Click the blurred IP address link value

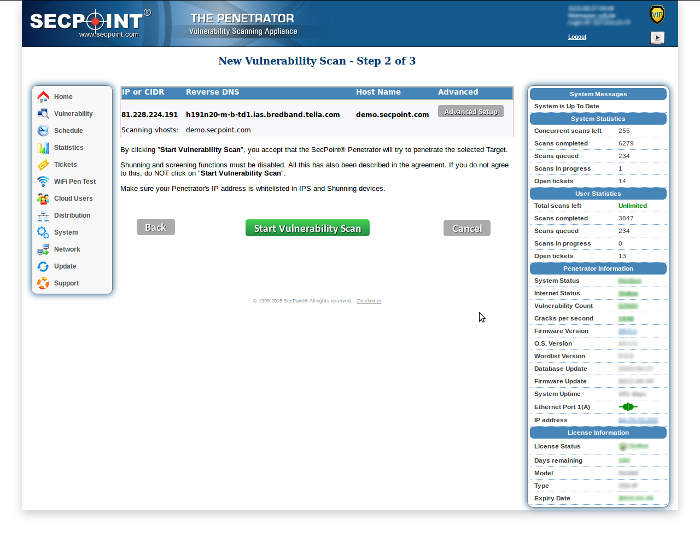pos(638,420)
